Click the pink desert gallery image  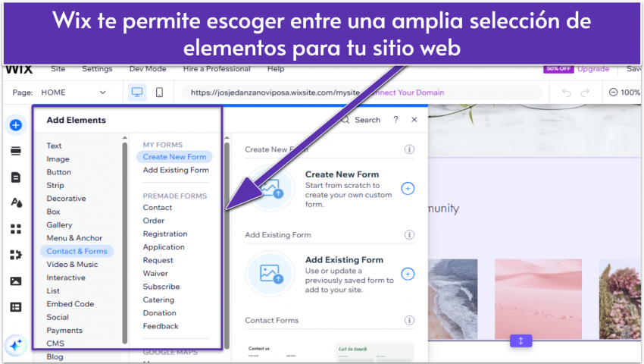tap(538, 299)
